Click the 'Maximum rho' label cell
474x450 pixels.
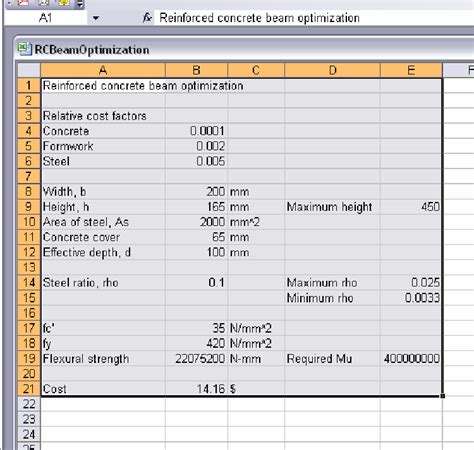[x=332, y=283]
